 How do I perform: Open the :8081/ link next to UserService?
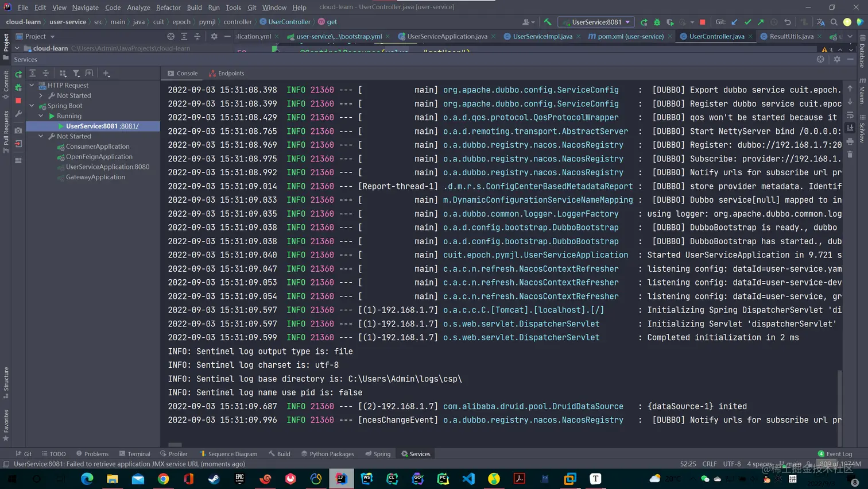click(x=129, y=126)
